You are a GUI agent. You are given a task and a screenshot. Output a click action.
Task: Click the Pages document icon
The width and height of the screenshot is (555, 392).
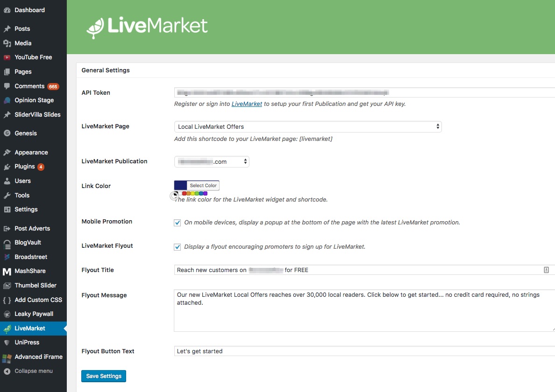point(7,72)
